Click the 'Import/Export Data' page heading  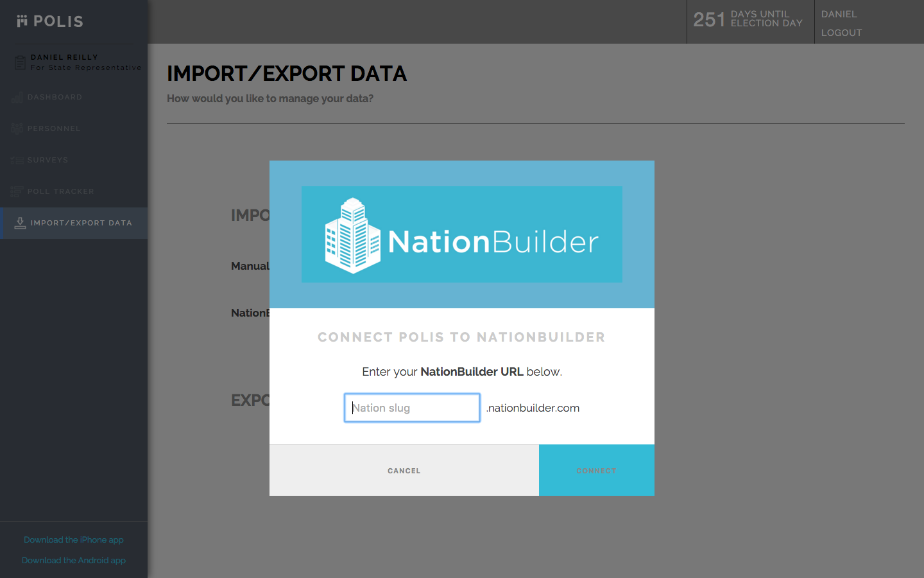click(287, 74)
